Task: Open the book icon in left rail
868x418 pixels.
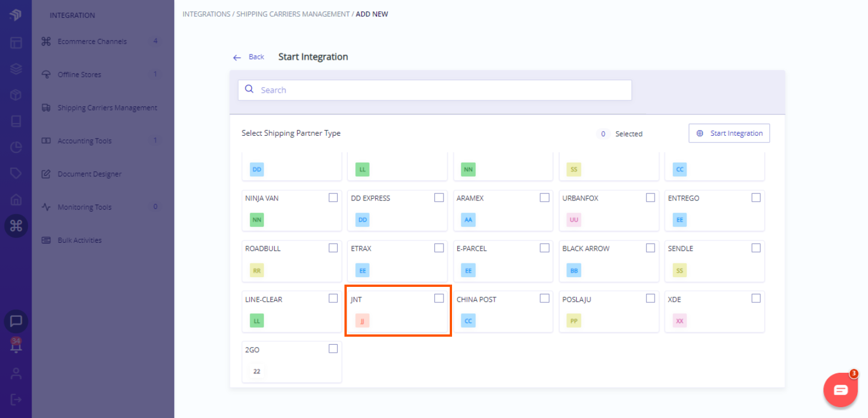Action: coord(16,121)
